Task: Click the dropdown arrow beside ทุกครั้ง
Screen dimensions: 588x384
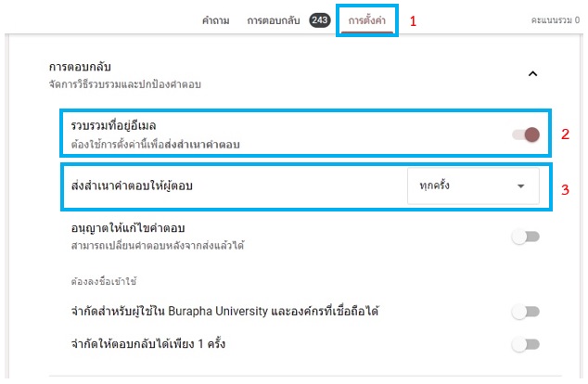Action: point(520,186)
